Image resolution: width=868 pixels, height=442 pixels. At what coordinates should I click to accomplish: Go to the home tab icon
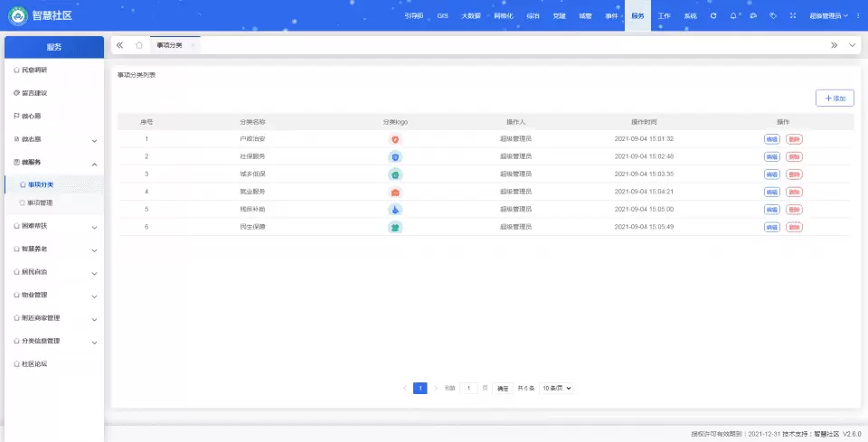point(139,45)
